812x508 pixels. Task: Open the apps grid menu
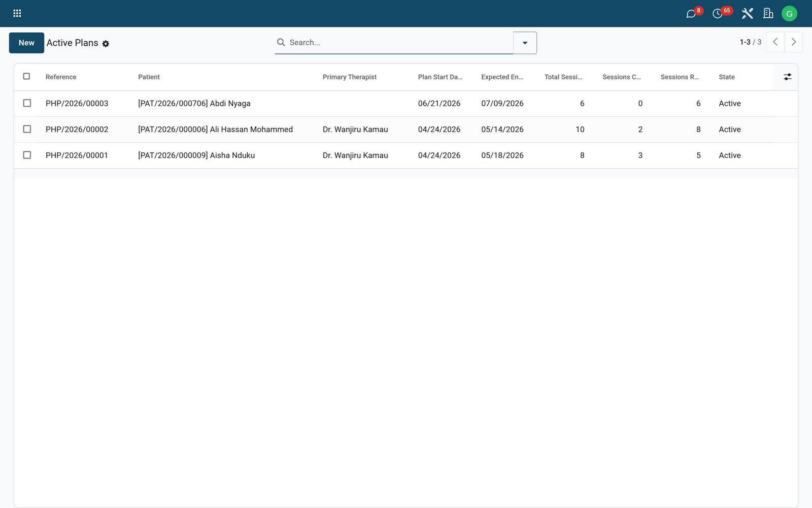click(x=17, y=13)
